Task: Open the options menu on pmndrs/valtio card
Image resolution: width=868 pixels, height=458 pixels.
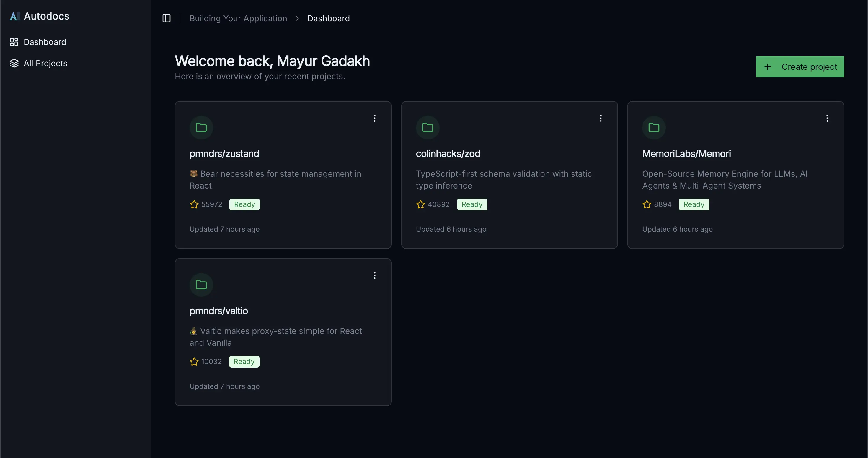Action: click(374, 275)
